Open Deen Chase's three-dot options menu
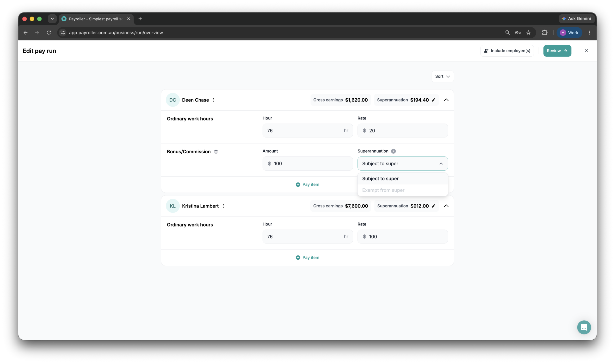The height and width of the screenshot is (364, 615). click(214, 100)
